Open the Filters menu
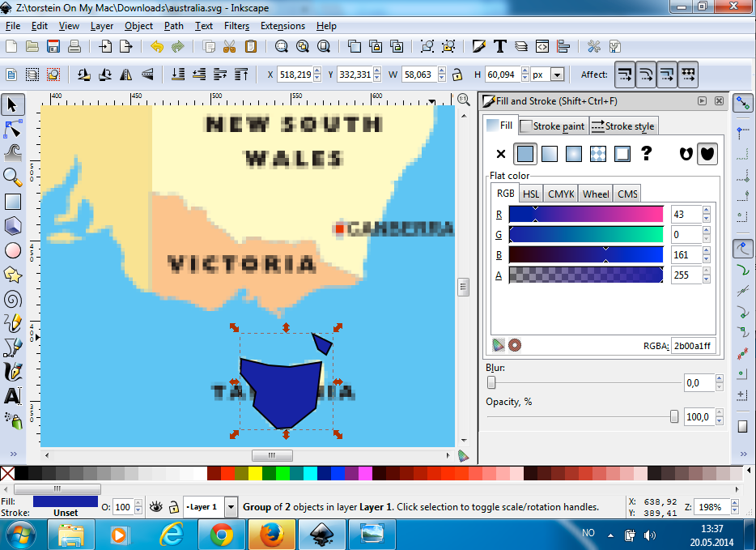 236,25
